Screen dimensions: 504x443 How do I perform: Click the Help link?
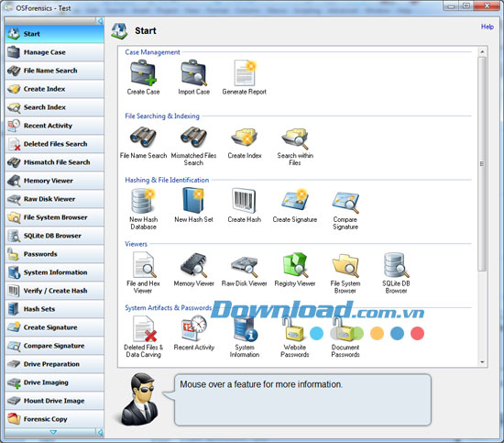click(488, 27)
